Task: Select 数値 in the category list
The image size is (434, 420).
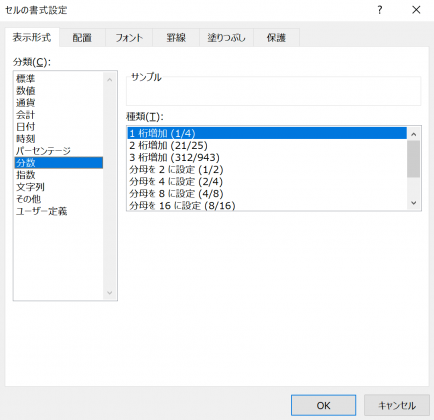Action: click(x=26, y=91)
